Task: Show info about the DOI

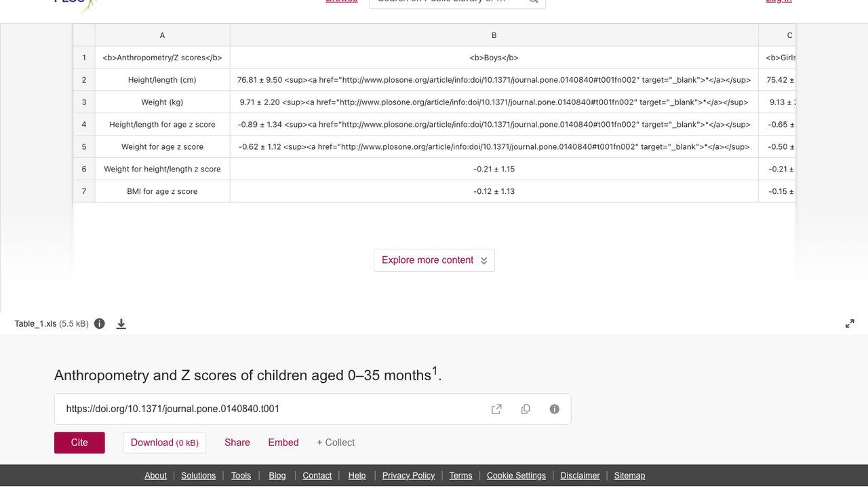Action: point(555,409)
